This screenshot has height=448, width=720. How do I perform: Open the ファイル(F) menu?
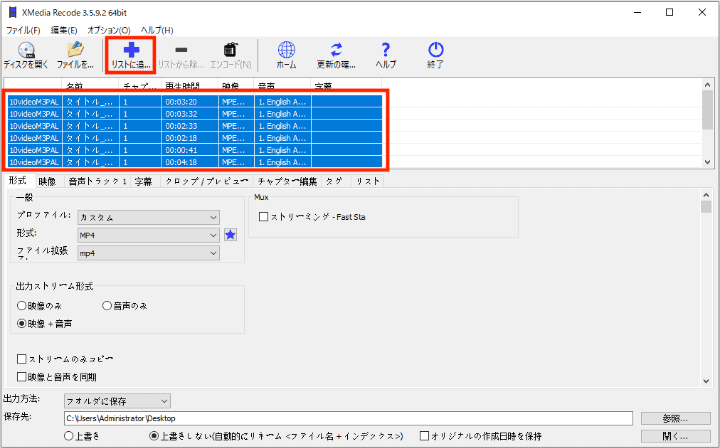pyautogui.click(x=23, y=30)
